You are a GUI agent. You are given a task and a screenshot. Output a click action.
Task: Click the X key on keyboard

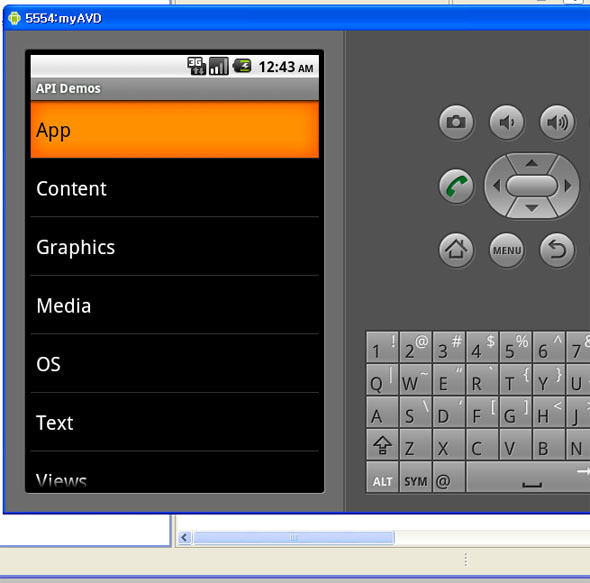(x=449, y=444)
